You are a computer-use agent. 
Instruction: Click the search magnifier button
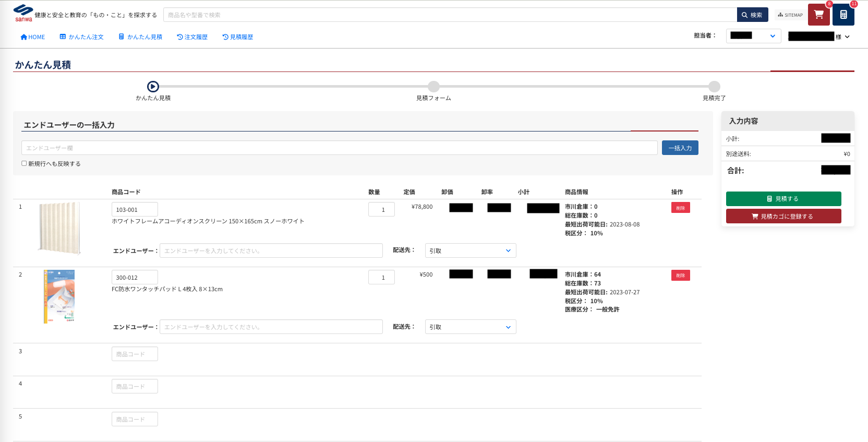(x=752, y=15)
